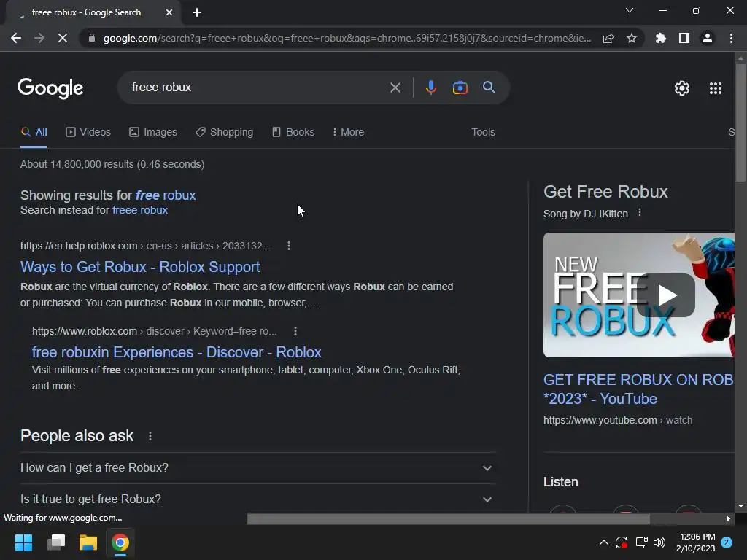Click the horizontal scrollbar thumb
This screenshot has width=747, height=560.
449,518
